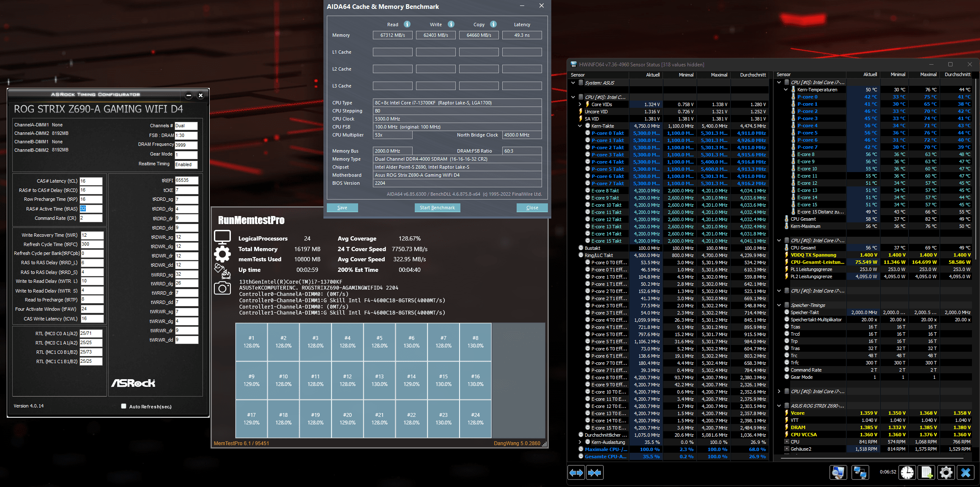Image resolution: width=980 pixels, height=487 pixels.
Task: Click RunMemtestPro bucket and fire icon
Action: pos(222,271)
